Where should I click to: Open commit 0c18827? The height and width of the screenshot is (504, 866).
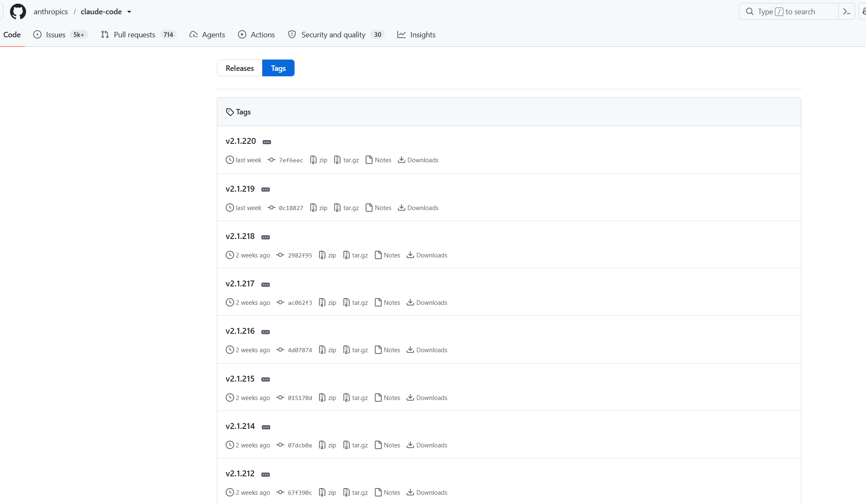pyautogui.click(x=285, y=208)
